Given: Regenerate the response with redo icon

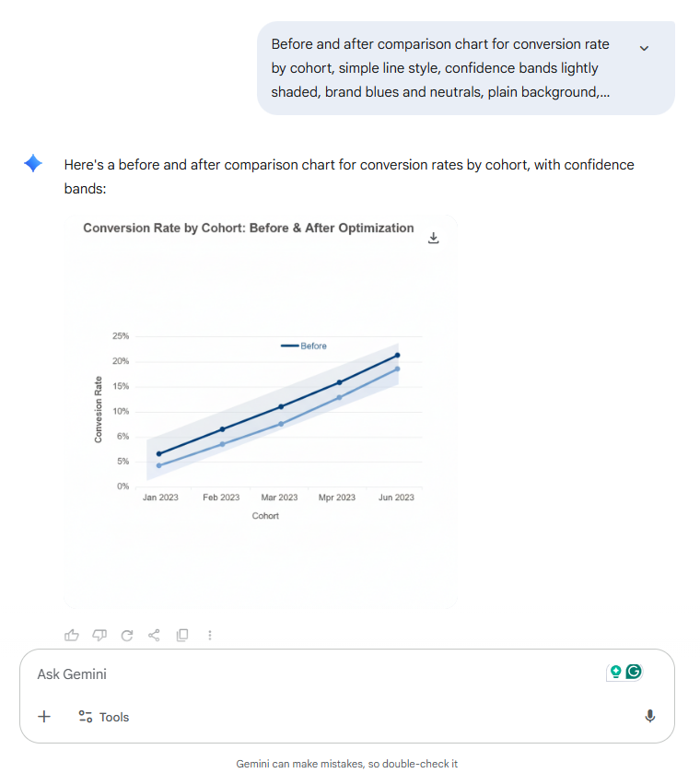Looking at the screenshot, I should point(127,635).
